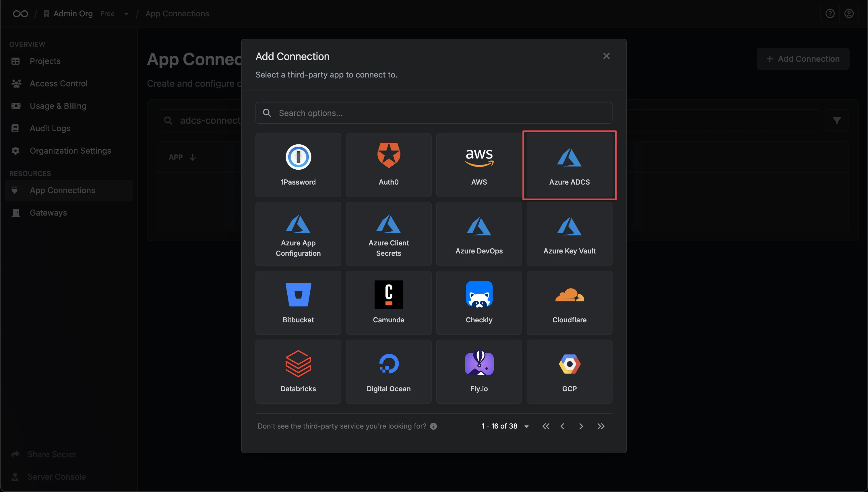Pick the AWS connection option
This screenshot has height=492, width=868.
click(479, 164)
